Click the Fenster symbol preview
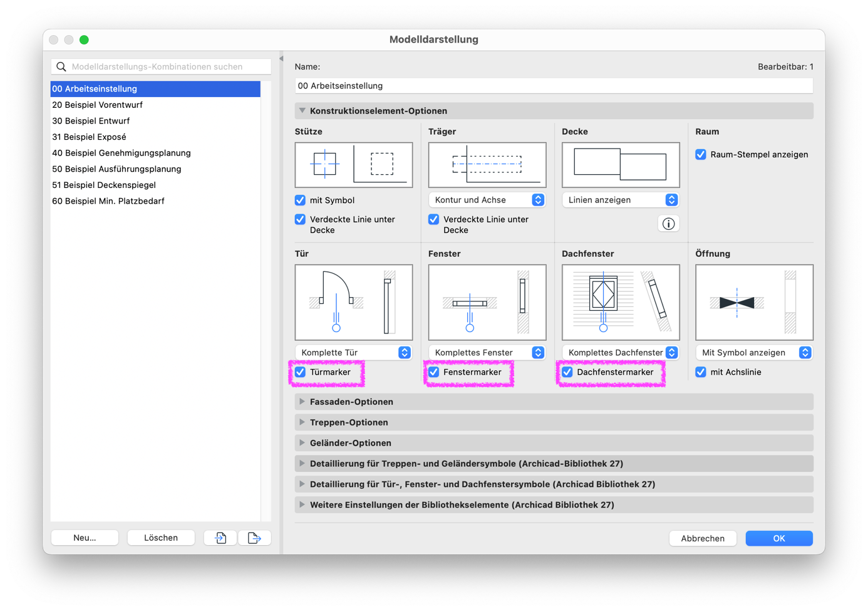The image size is (868, 611). click(x=487, y=302)
